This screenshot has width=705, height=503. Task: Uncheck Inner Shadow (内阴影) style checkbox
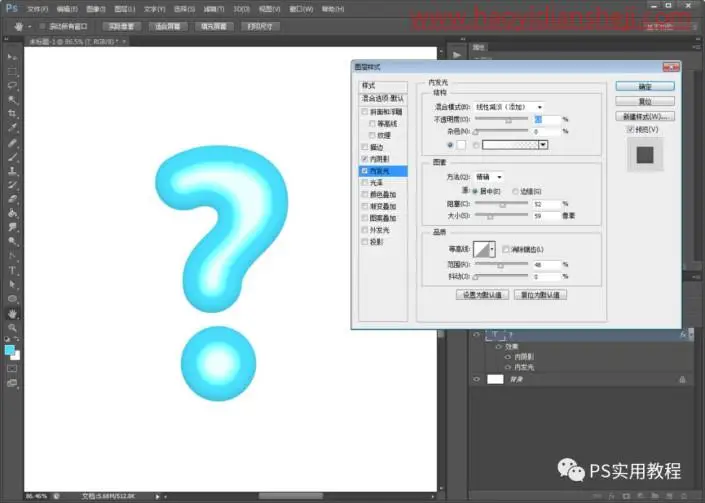coord(365,159)
